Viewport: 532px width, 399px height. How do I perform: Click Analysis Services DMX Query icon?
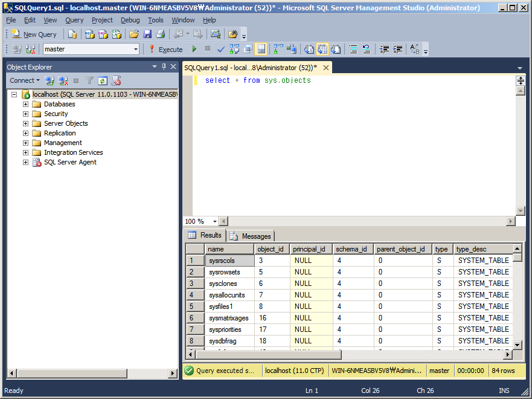[103, 34]
